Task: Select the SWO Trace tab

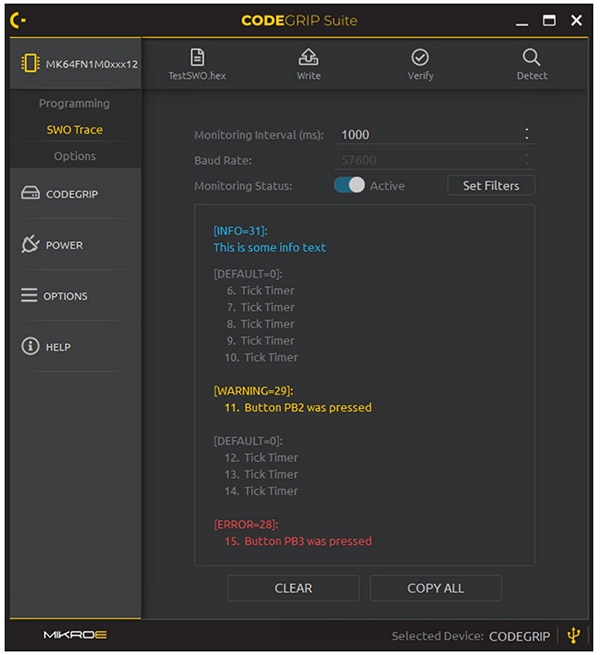Action: 75,130
